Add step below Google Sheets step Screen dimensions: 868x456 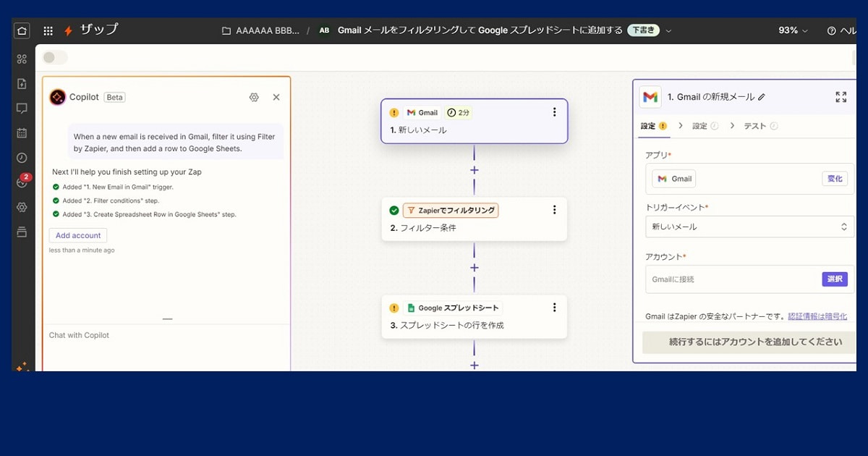[475, 365]
